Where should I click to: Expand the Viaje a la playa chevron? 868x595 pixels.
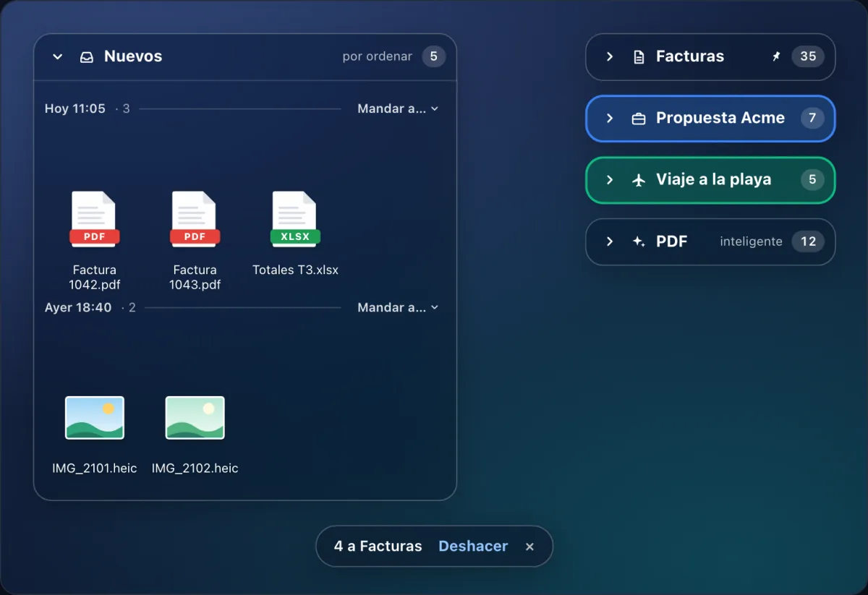[x=610, y=179]
